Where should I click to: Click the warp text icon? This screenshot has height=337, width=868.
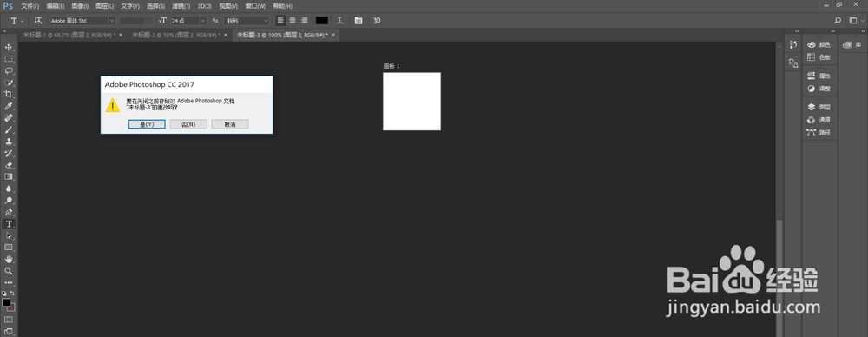click(340, 21)
